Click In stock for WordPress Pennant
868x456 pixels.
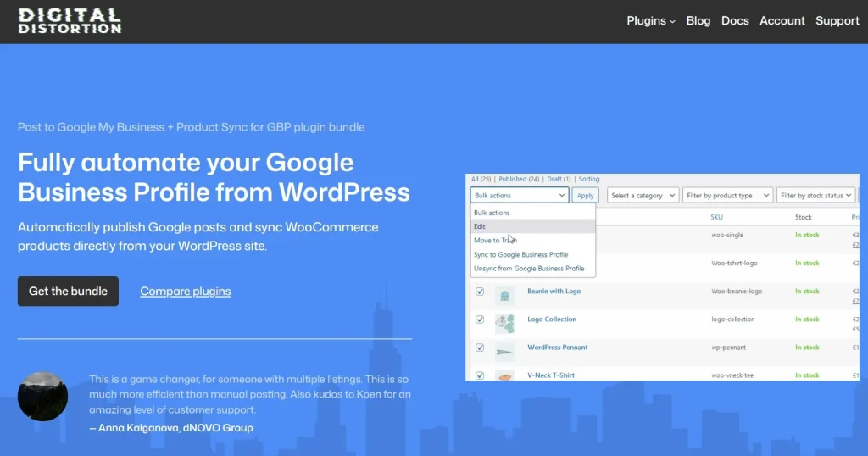point(807,348)
